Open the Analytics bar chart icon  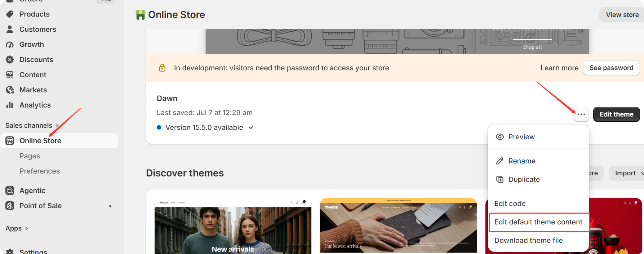pos(10,105)
